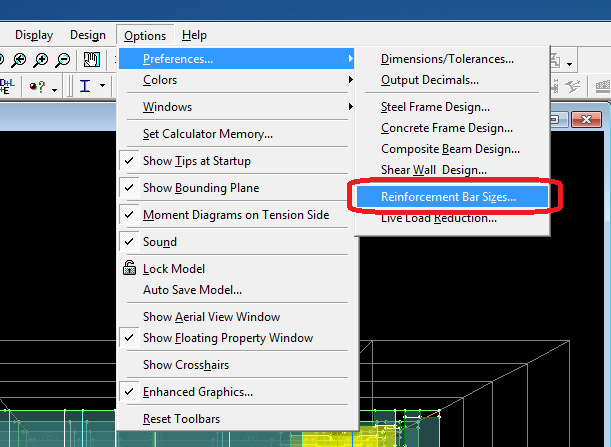Click the D+L+E load combination icon

pos(7,86)
